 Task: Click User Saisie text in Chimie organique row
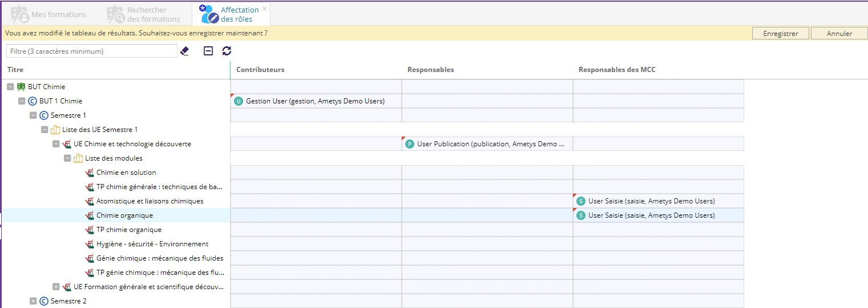pyautogui.click(x=651, y=215)
